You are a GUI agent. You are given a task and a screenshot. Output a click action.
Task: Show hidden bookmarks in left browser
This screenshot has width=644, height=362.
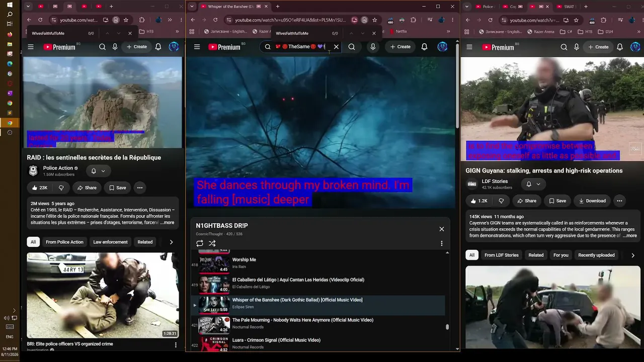pos(177,31)
